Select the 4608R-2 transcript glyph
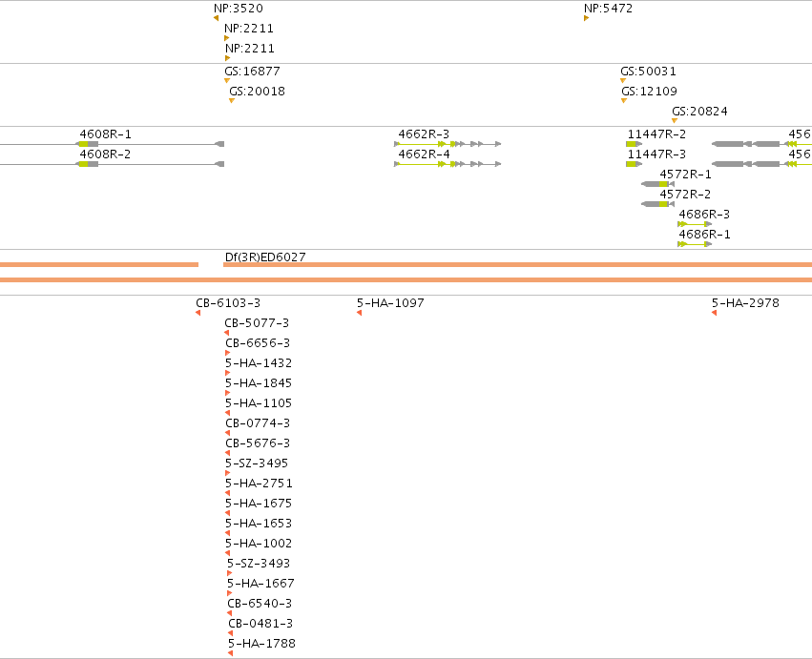The height and width of the screenshot is (659, 812). (x=112, y=164)
